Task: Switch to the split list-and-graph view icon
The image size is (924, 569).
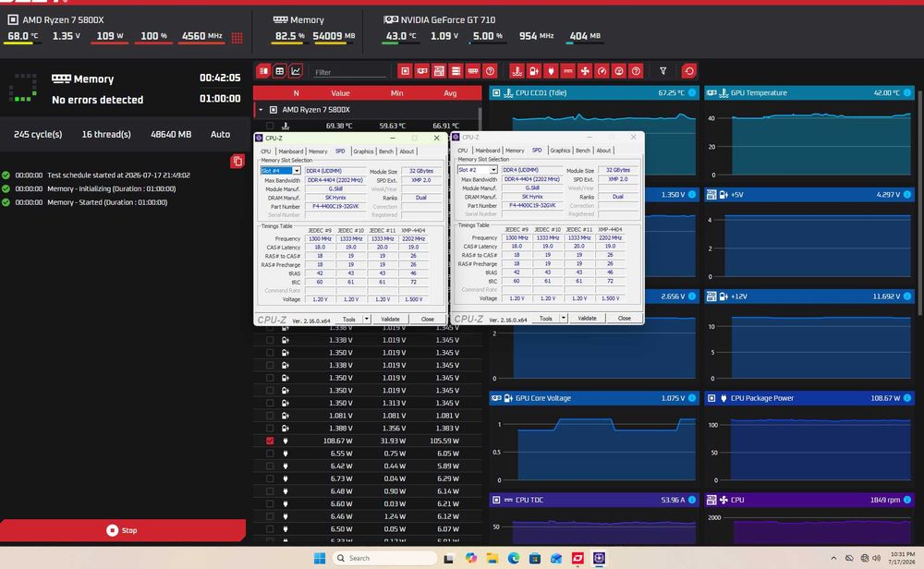Action: click(x=263, y=71)
